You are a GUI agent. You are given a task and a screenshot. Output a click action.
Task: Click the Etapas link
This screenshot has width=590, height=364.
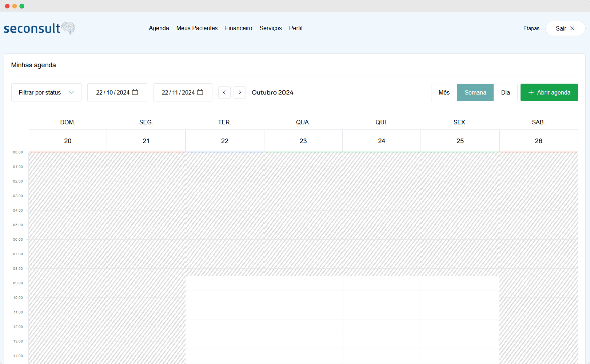coord(531,28)
